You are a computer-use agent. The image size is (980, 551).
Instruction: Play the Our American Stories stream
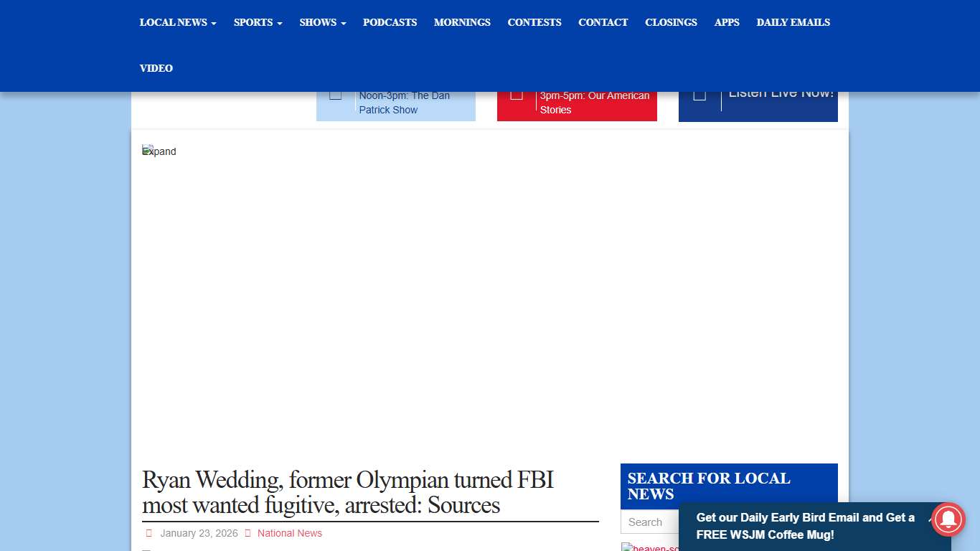click(517, 93)
